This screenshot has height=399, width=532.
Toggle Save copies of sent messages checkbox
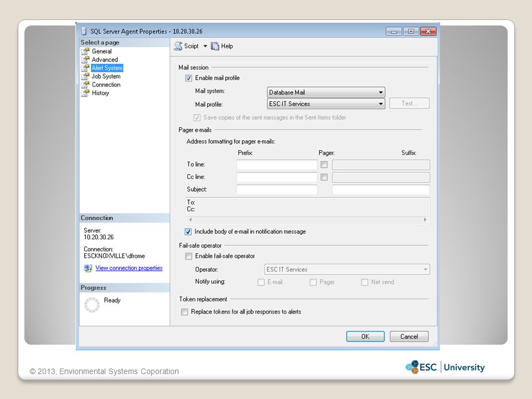tap(197, 117)
